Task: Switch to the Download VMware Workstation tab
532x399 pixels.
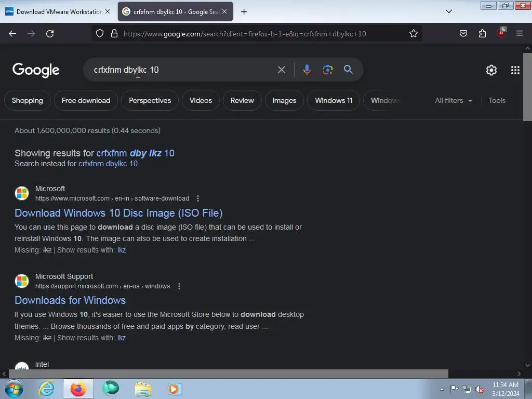Action: tap(58, 12)
